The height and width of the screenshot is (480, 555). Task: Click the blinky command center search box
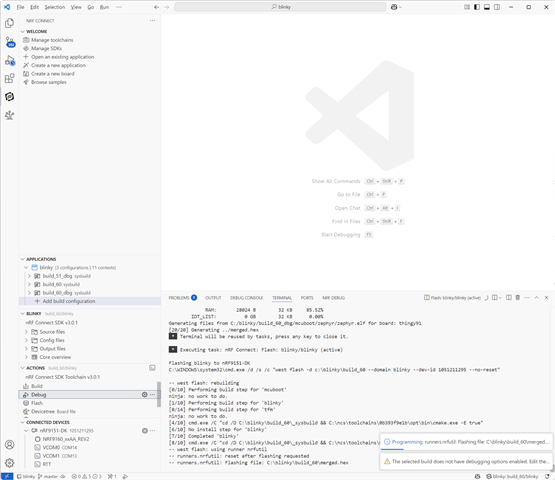coord(280,7)
